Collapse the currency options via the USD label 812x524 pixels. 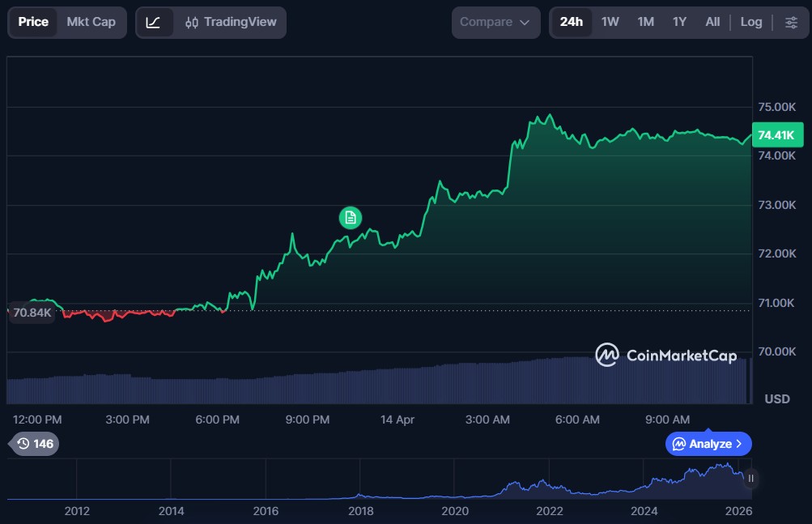point(776,398)
